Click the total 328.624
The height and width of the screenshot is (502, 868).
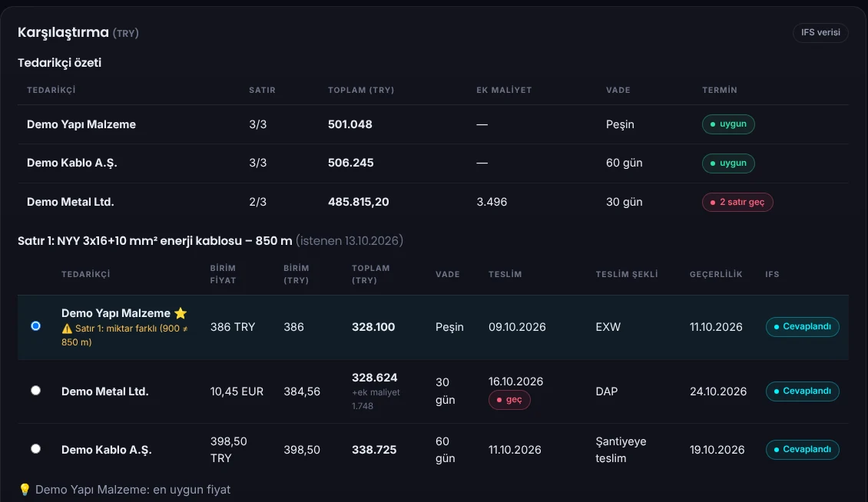tap(374, 378)
